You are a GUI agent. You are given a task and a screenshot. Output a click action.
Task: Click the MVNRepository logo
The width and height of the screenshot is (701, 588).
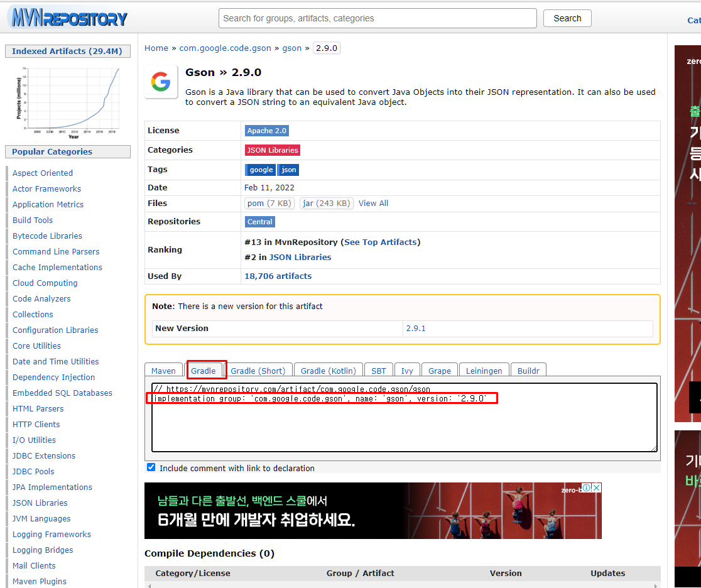[68, 18]
